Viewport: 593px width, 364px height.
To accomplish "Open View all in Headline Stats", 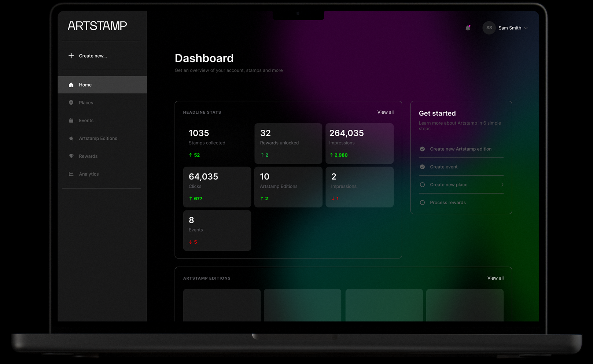I will (x=385, y=112).
